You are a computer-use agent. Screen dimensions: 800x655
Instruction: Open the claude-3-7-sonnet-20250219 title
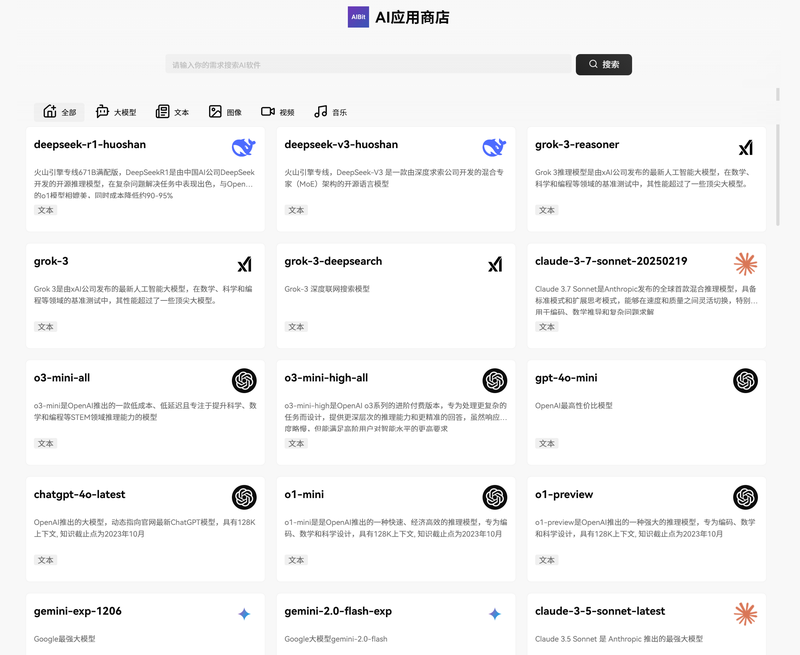point(611,261)
